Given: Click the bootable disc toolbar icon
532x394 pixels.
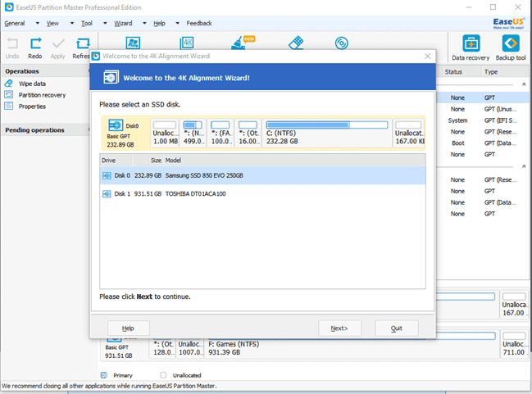Looking at the screenshot, I should [x=342, y=43].
